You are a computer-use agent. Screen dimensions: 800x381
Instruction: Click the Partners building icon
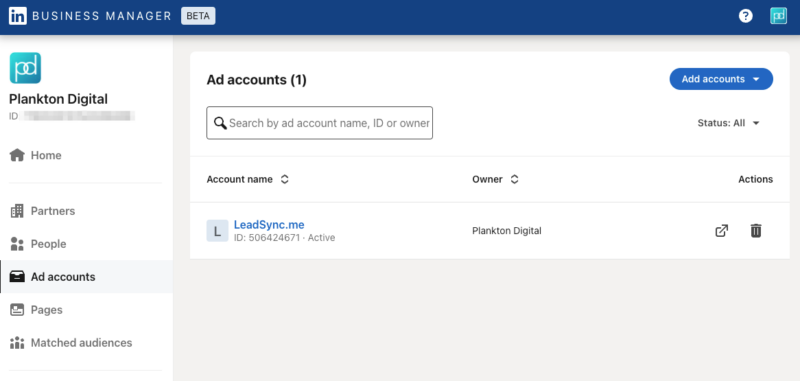[17, 211]
